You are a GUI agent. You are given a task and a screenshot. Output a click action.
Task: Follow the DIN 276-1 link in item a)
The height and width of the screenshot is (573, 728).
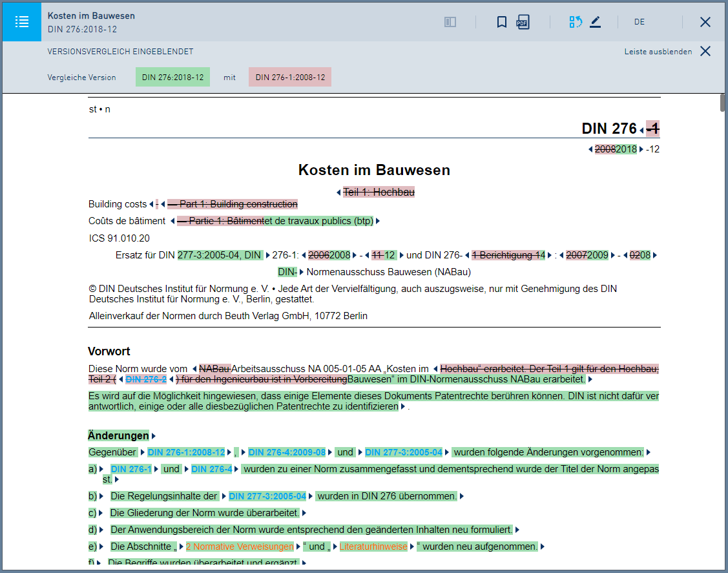pyautogui.click(x=131, y=469)
